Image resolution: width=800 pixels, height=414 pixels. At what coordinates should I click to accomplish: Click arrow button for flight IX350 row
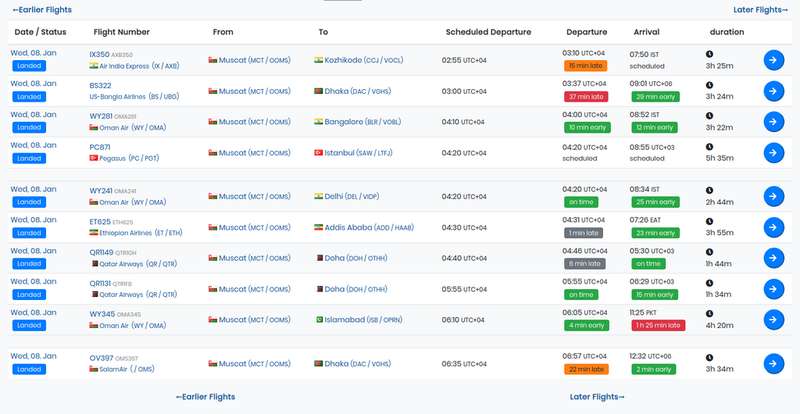point(773,59)
